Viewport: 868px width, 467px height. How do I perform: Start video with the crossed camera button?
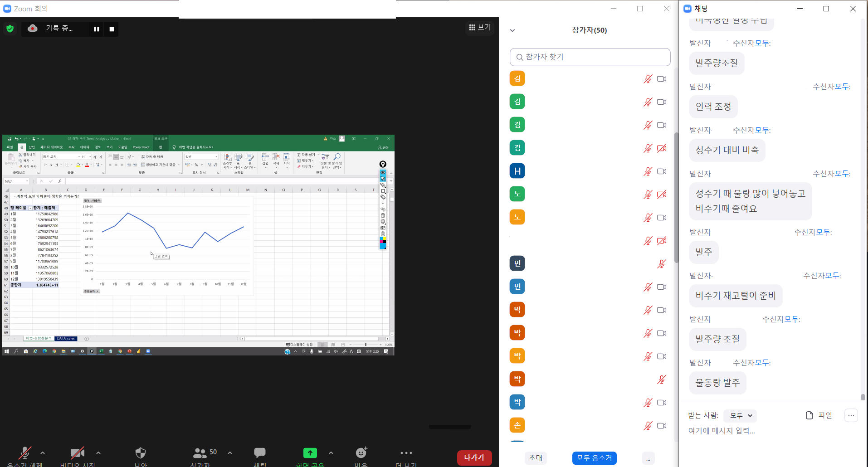coord(78,453)
